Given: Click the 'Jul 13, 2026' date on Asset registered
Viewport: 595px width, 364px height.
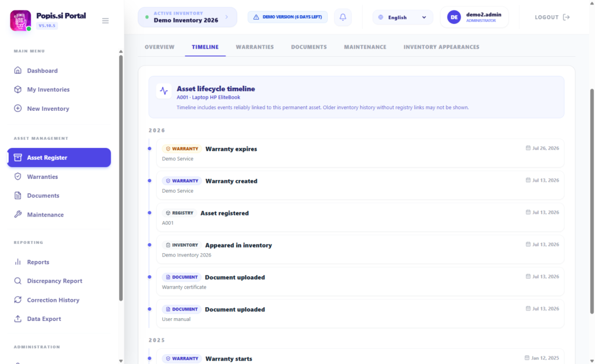Looking at the screenshot, I should pyautogui.click(x=545, y=212).
